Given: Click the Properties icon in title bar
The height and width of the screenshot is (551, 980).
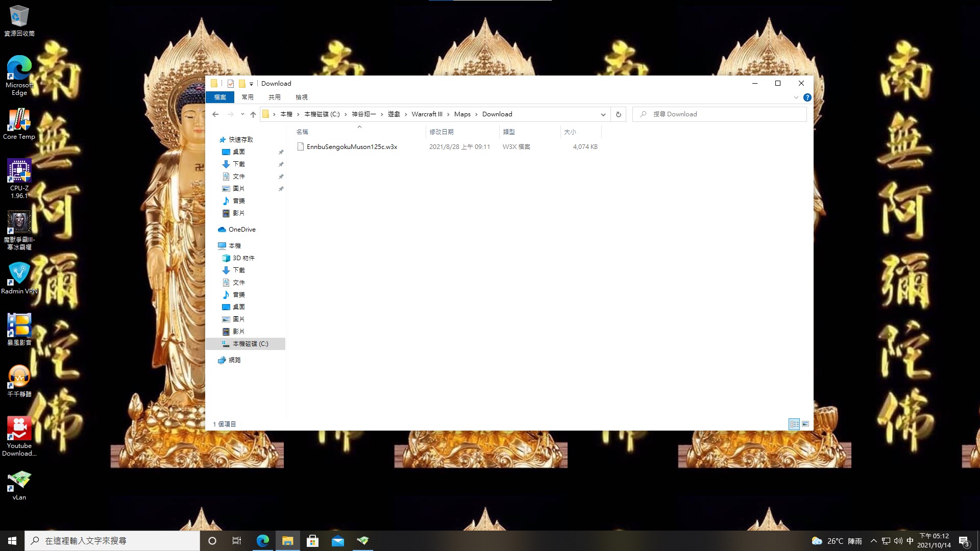Looking at the screenshot, I should (231, 84).
